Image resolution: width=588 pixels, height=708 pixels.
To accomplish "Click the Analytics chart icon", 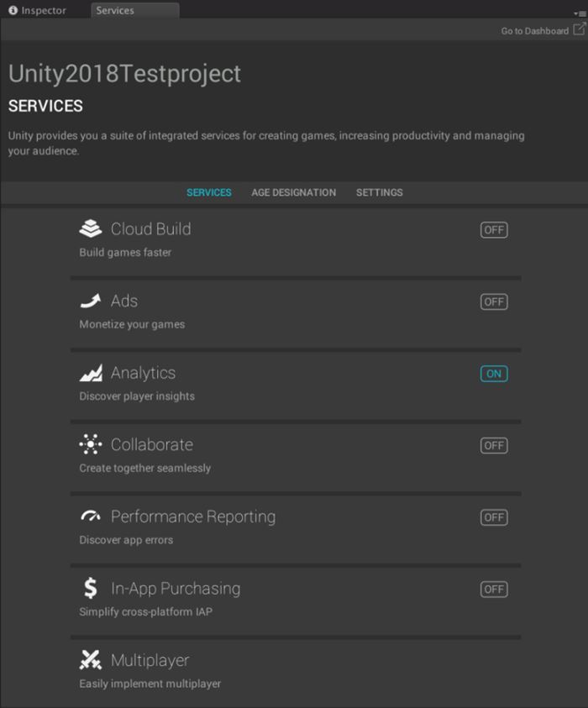I will tap(91, 373).
